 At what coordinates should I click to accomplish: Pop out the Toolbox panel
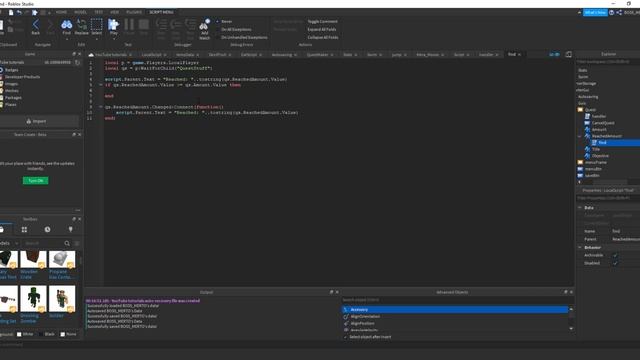[74, 219]
